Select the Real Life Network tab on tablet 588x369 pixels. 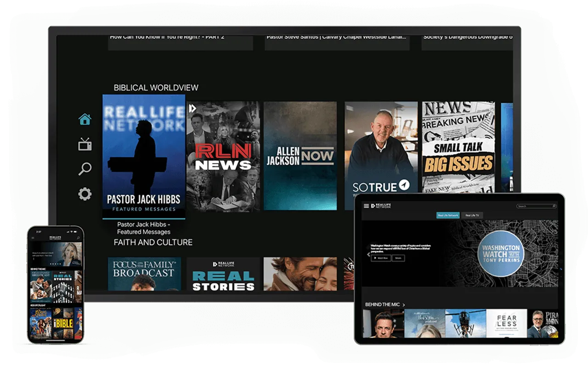[x=448, y=215]
